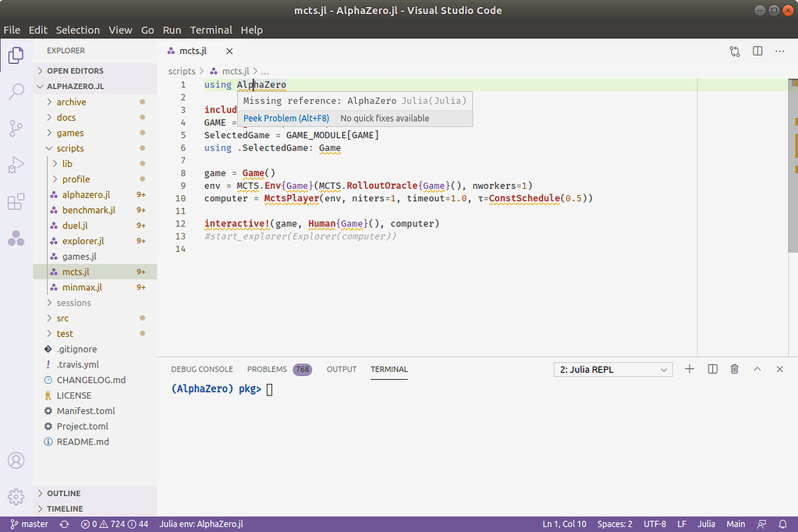The height and width of the screenshot is (532, 798).
Task: Open Run and Debug view
Action: coord(16,165)
